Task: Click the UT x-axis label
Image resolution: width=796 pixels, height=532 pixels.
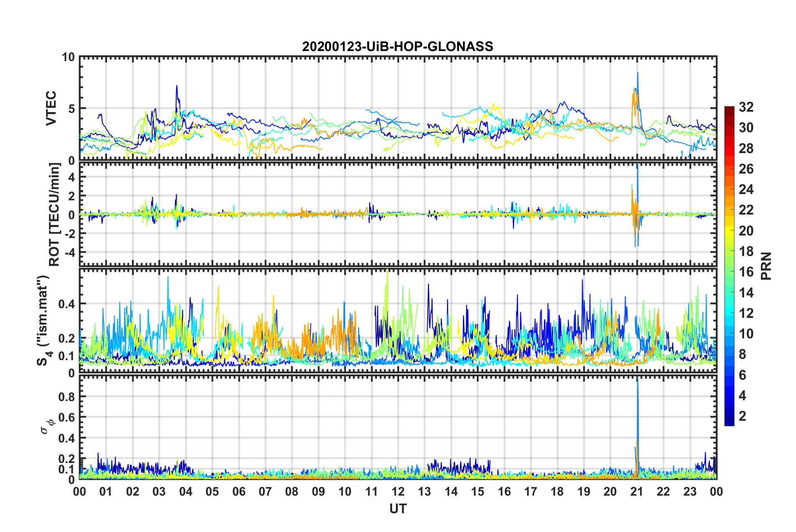Action: (398, 509)
